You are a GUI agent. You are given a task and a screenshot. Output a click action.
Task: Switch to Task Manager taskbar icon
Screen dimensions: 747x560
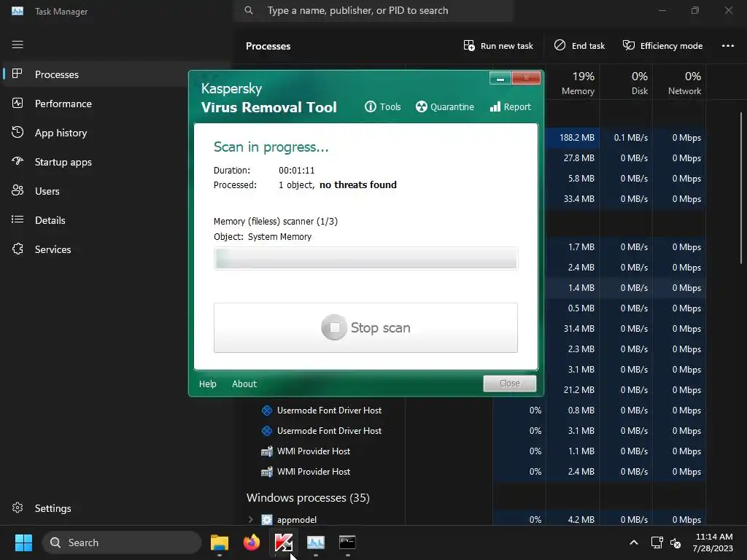pos(315,542)
